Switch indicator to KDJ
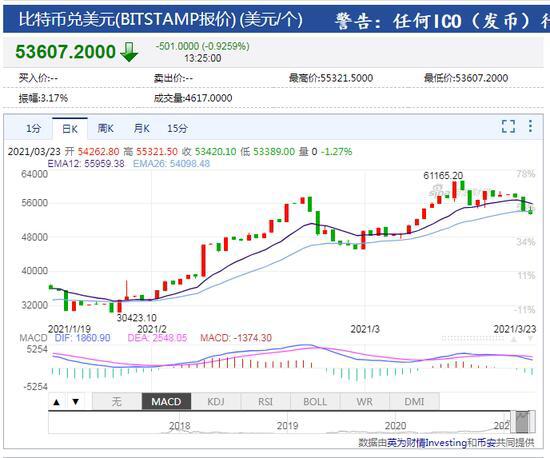 [216, 401]
